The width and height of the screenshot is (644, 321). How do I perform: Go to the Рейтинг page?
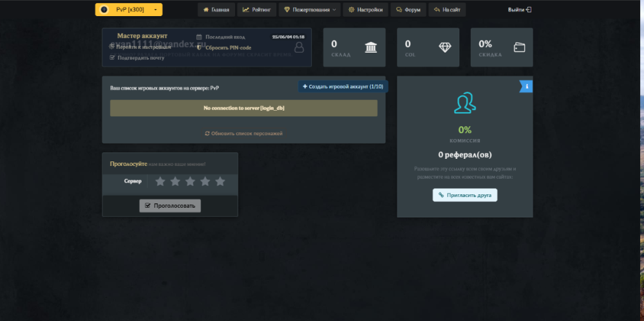(x=257, y=10)
